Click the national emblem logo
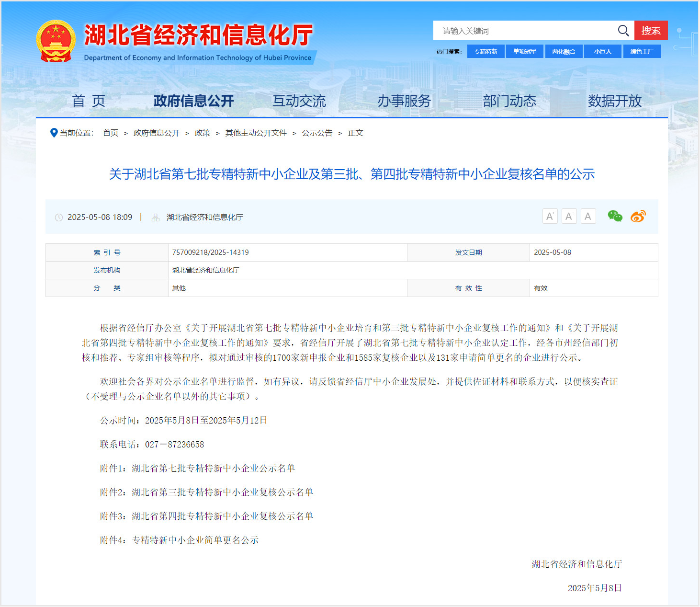The width and height of the screenshot is (700, 607). (x=56, y=41)
